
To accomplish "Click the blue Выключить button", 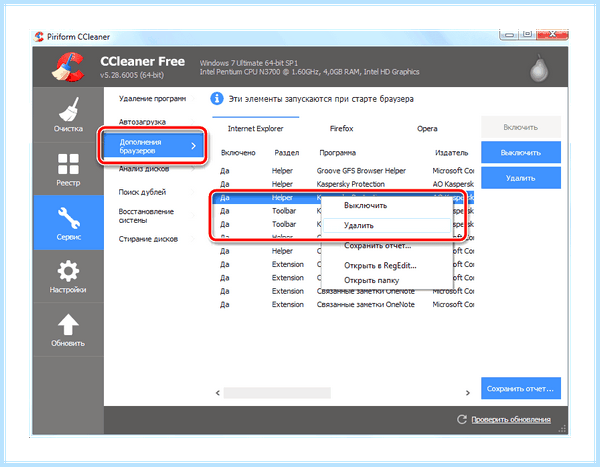I will tap(521, 152).
